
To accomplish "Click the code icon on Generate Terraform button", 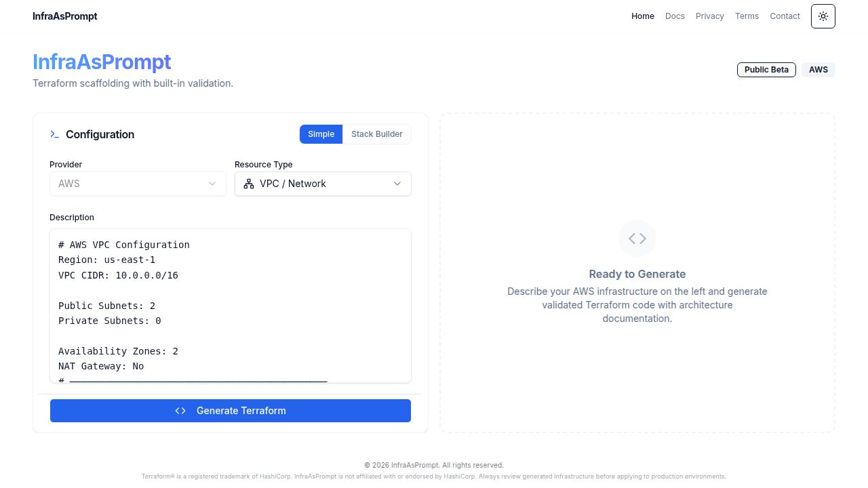I will tap(180, 411).
